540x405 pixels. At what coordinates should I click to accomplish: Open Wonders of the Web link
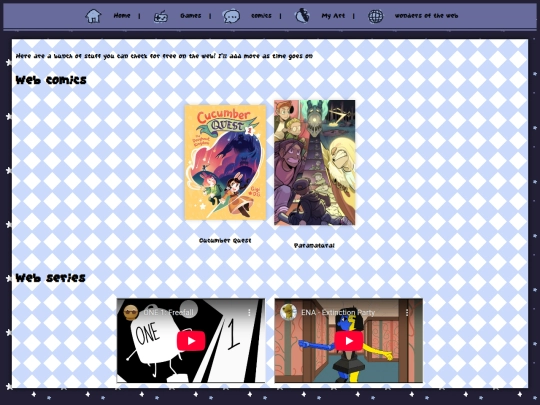(x=426, y=16)
